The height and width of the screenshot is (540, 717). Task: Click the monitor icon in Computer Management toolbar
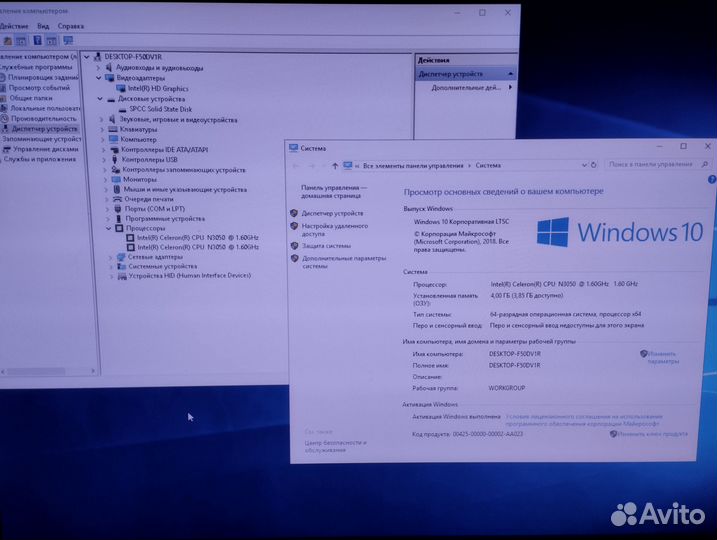[68, 40]
